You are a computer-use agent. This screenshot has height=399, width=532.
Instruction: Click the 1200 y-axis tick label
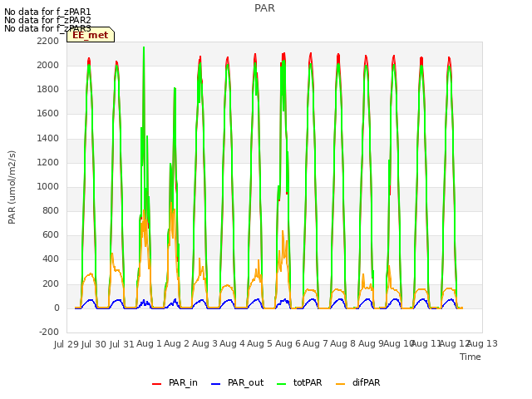click(48, 163)
